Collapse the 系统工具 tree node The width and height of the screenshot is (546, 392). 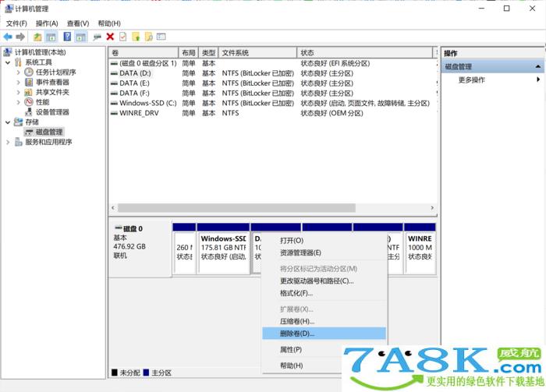tap(8, 62)
